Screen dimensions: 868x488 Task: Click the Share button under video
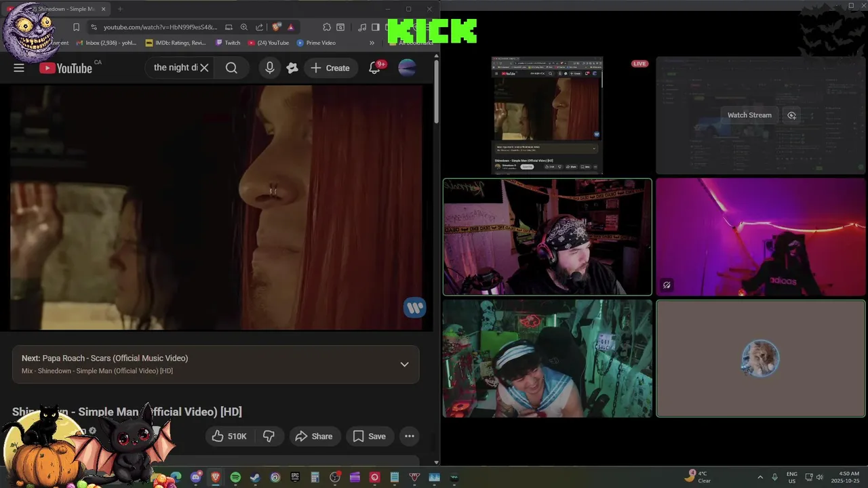(314, 436)
